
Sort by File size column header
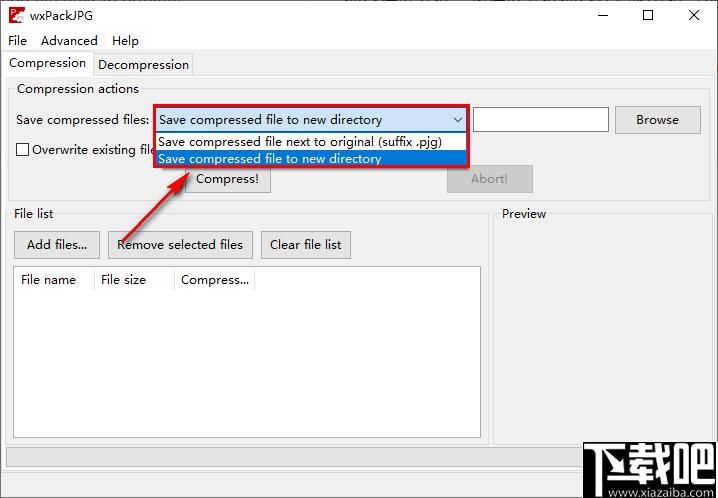tap(134, 280)
